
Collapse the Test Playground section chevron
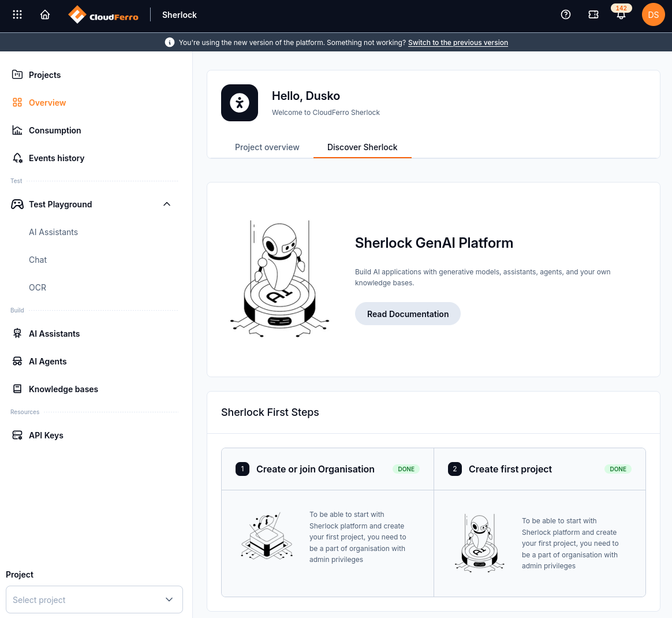[167, 204]
